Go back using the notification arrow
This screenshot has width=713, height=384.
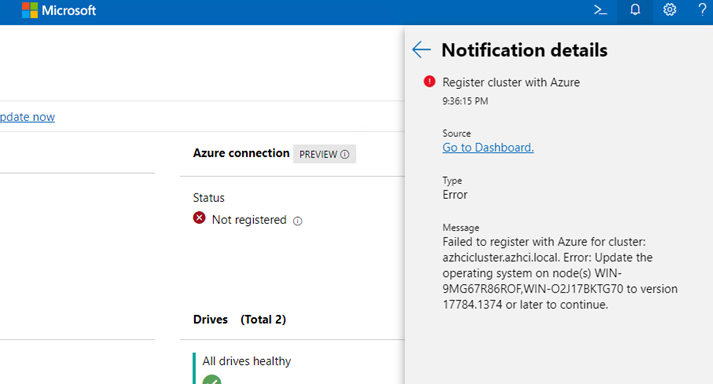421,50
